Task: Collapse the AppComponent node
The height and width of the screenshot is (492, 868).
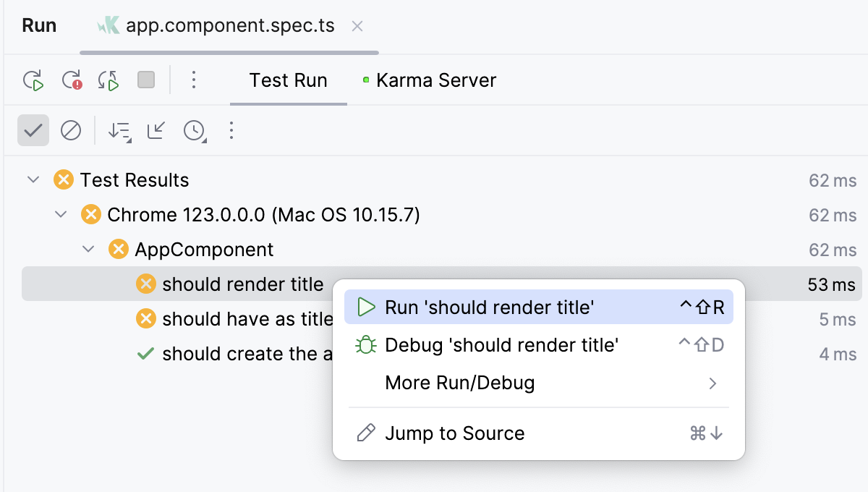Action: point(88,249)
